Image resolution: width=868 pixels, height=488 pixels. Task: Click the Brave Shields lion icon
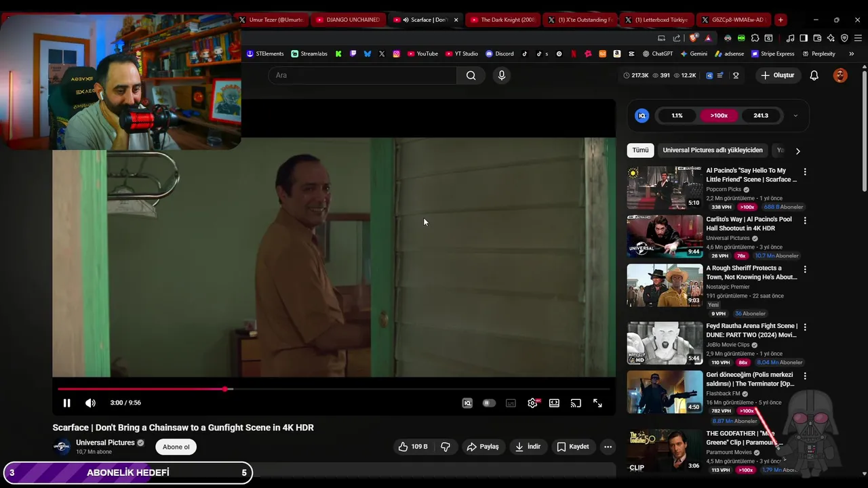693,38
